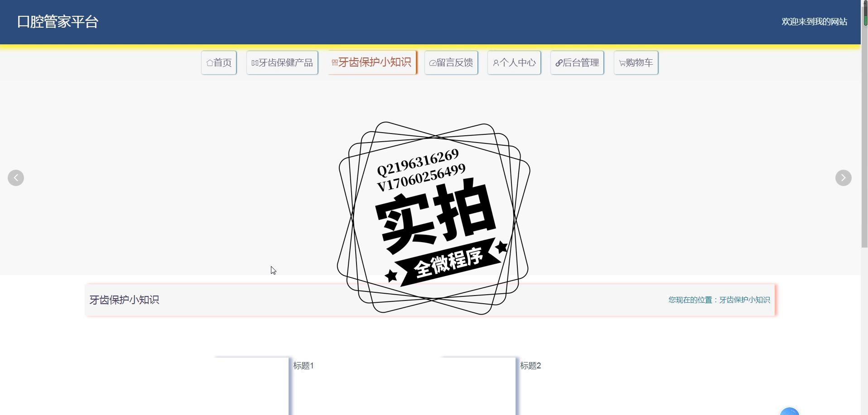Screen dimensions: 868x415
Task: Click the next slide arrow on carousel
Action: pos(844,178)
